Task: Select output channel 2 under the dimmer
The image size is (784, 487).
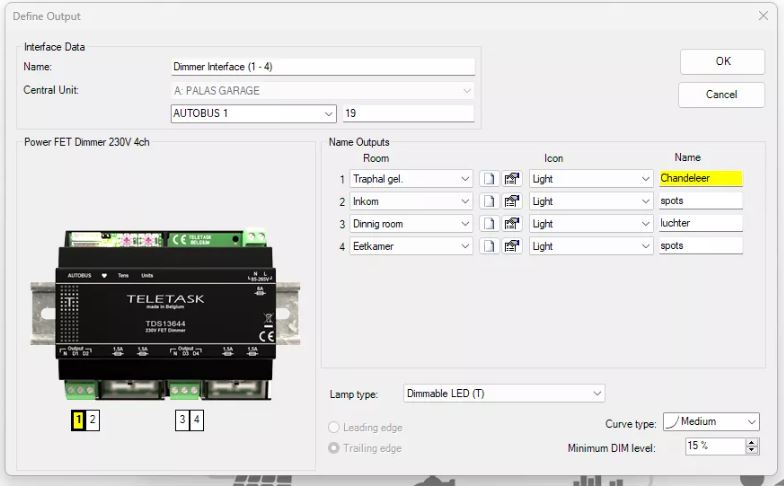Action: (92, 421)
